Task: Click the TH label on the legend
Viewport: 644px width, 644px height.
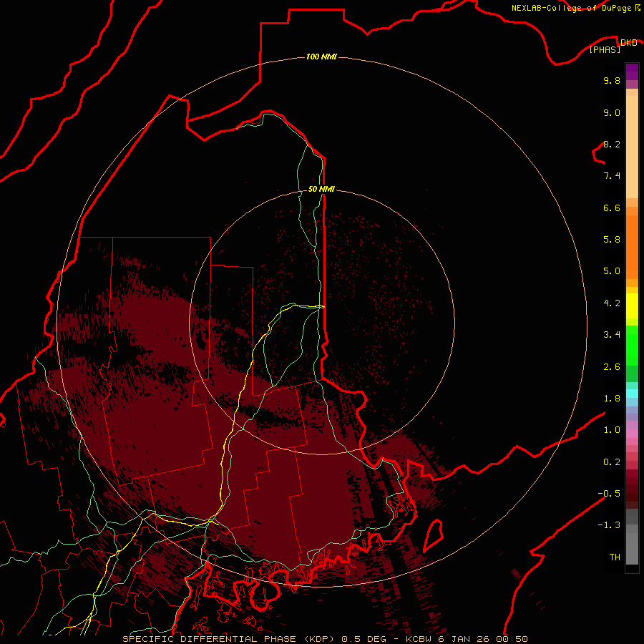Action: pyautogui.click(x=615, y=557)
